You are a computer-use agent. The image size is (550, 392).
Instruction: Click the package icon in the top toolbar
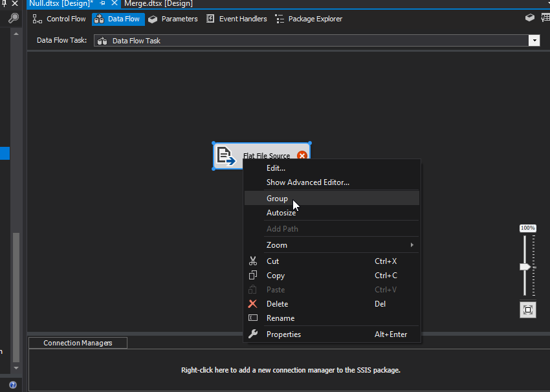point(529,18)
